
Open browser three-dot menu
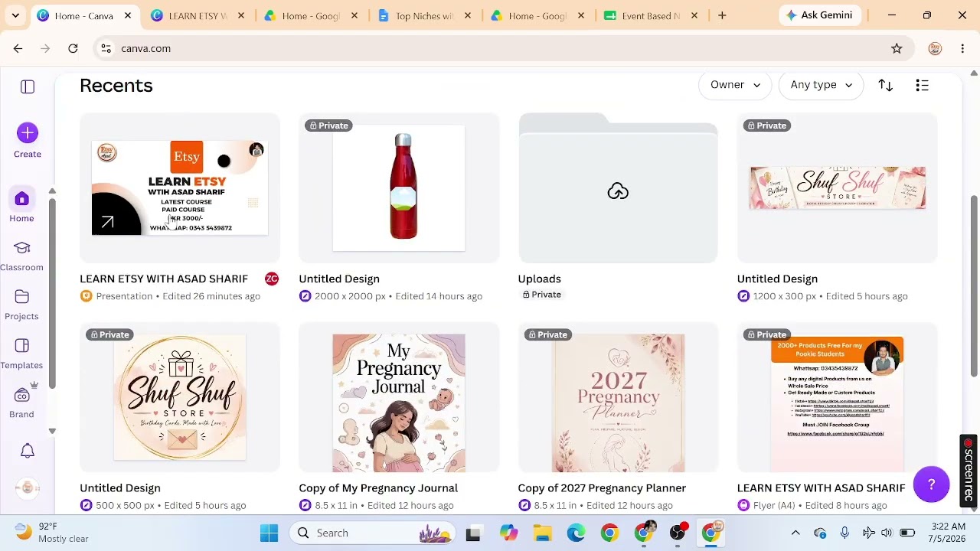(962, 48)
